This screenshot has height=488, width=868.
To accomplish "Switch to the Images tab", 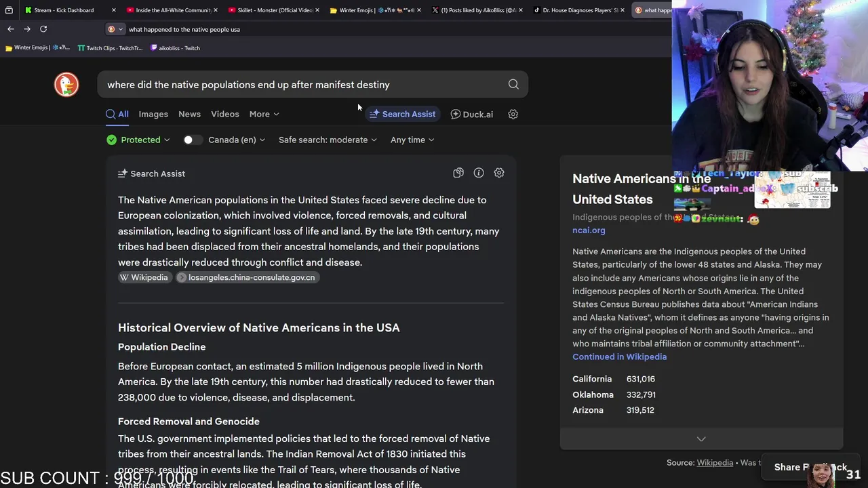I will 153,115.
